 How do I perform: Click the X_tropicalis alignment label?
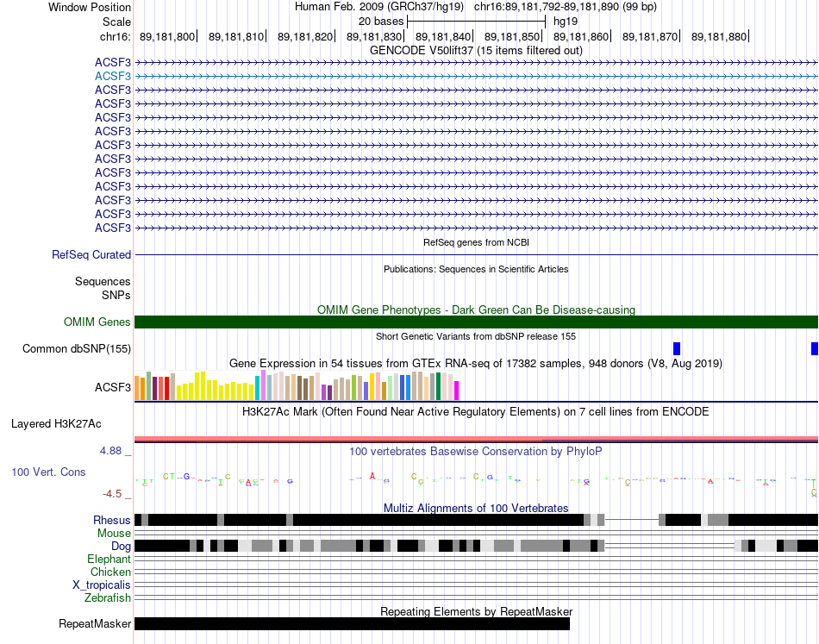tap(102, 585)
